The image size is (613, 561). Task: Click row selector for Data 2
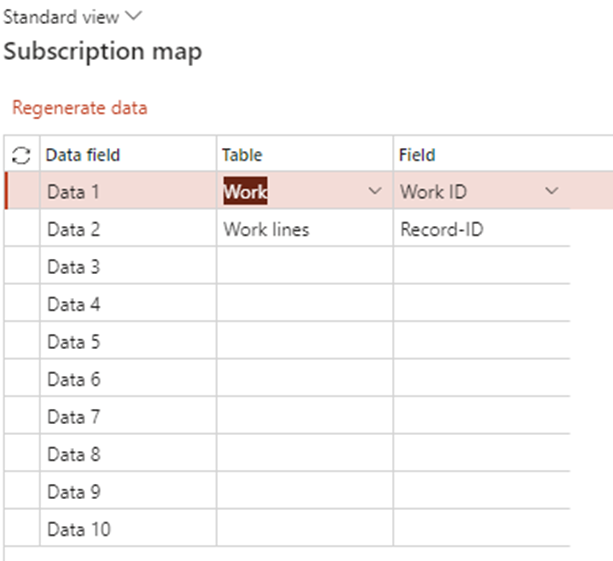[x=22, y=229]
